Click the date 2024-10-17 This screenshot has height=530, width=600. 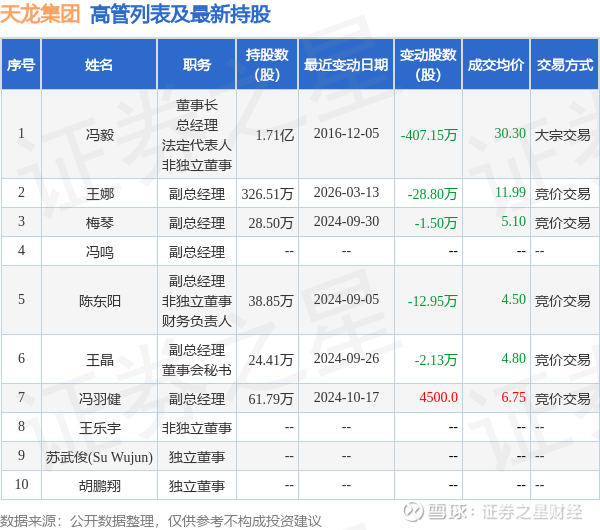(346, 398)
